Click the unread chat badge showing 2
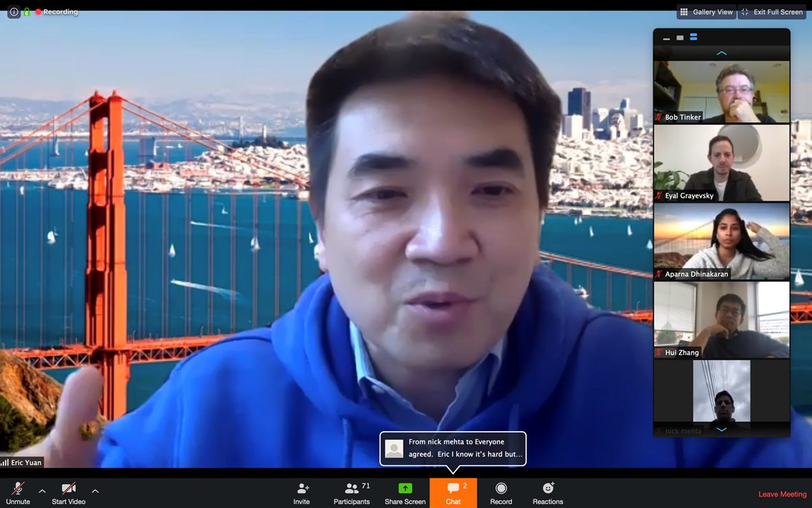812x508 pixels. tap(465, 486)
